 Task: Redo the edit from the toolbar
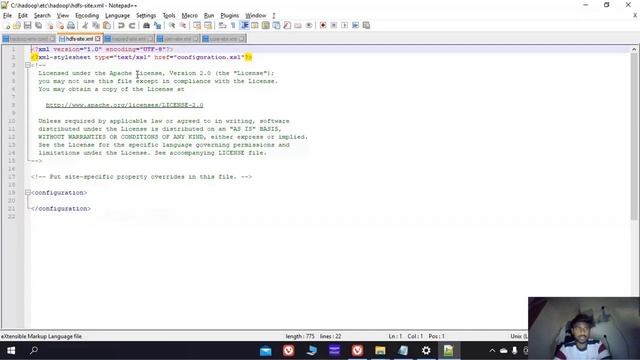(132, 25)
